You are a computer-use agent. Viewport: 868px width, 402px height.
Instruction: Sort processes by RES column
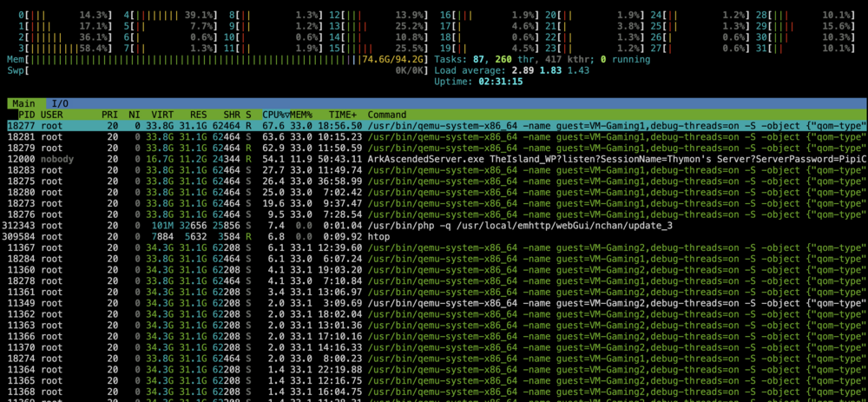[x=198, y=115]
